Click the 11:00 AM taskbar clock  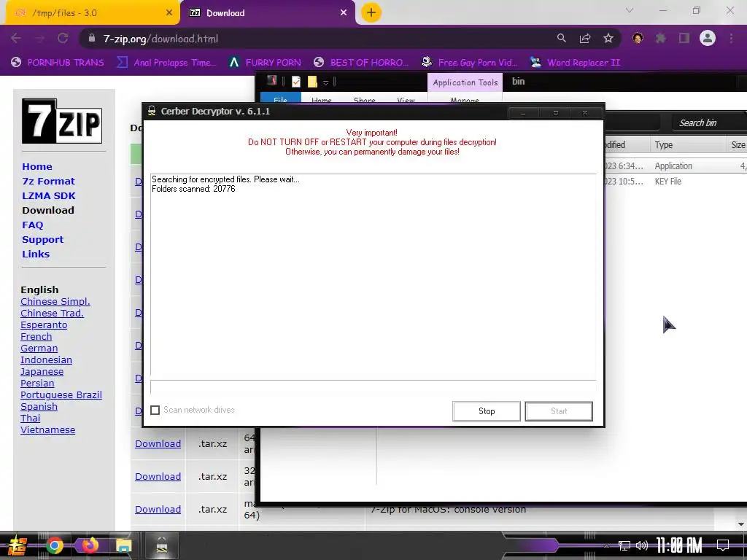click(x=679, y=545)
